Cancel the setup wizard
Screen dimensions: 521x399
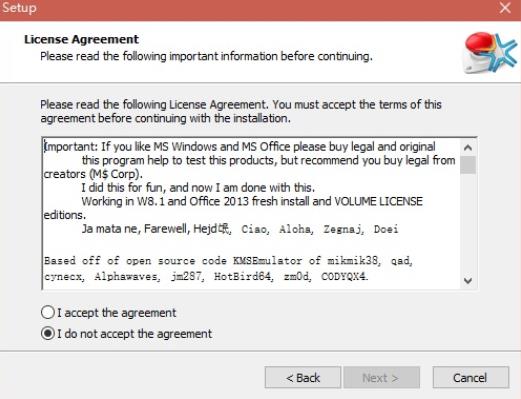pyautogui.click(x=471, y=378)
